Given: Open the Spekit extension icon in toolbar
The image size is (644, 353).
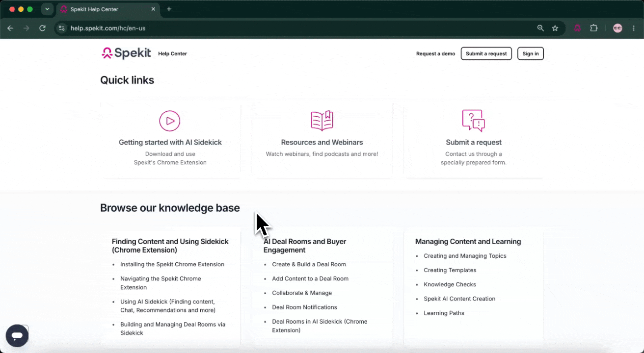Looking at the screenshot, I should 578,28.
